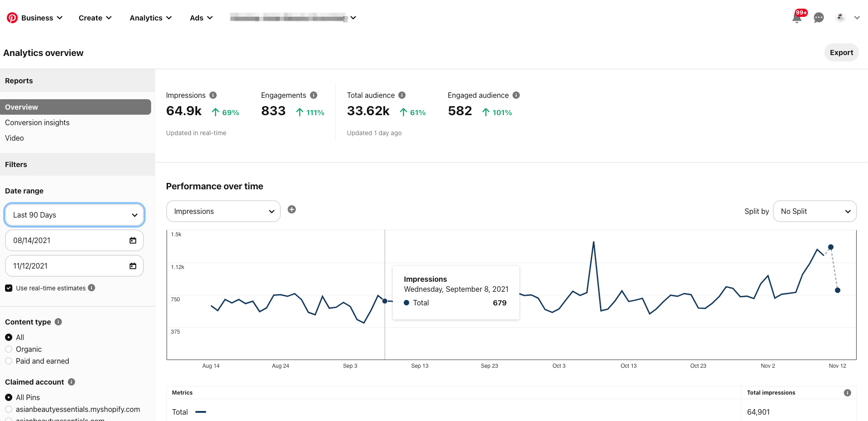Open the messages chat icon

pos(819,18)
